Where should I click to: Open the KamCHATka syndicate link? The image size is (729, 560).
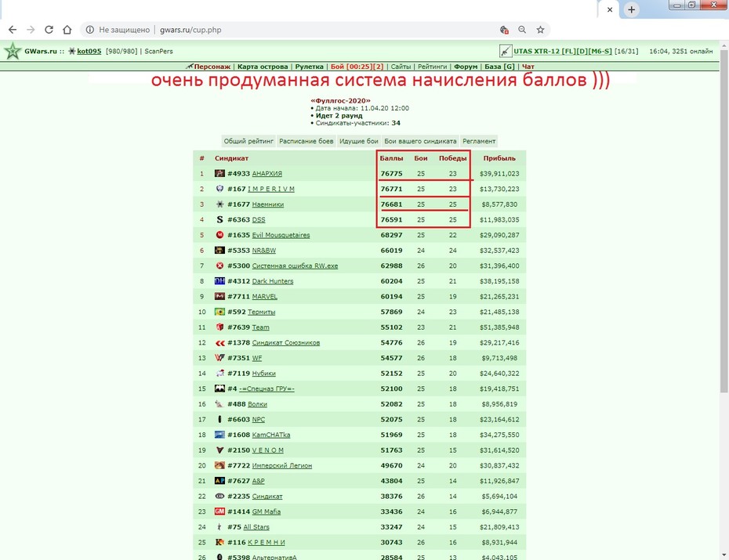click(x=271, y=435)
